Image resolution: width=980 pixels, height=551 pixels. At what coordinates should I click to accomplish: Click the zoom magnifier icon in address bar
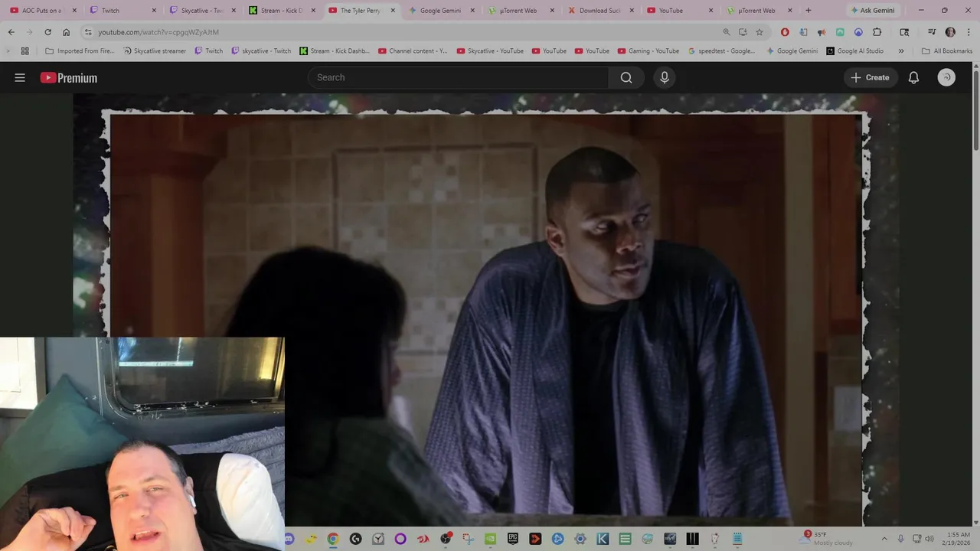click(727, 32)
